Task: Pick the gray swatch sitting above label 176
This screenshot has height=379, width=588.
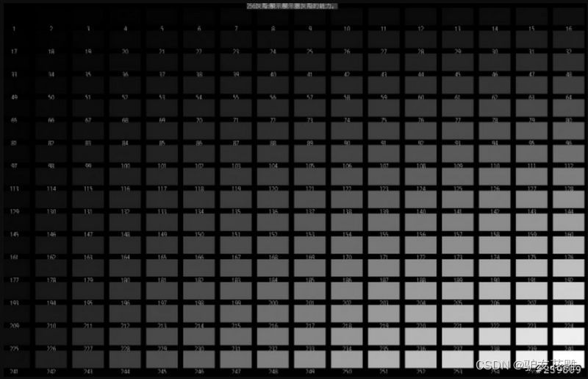Action: 568,245
